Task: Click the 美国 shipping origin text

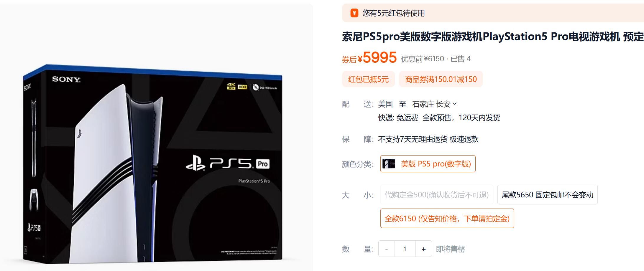Action: (385, 104)
